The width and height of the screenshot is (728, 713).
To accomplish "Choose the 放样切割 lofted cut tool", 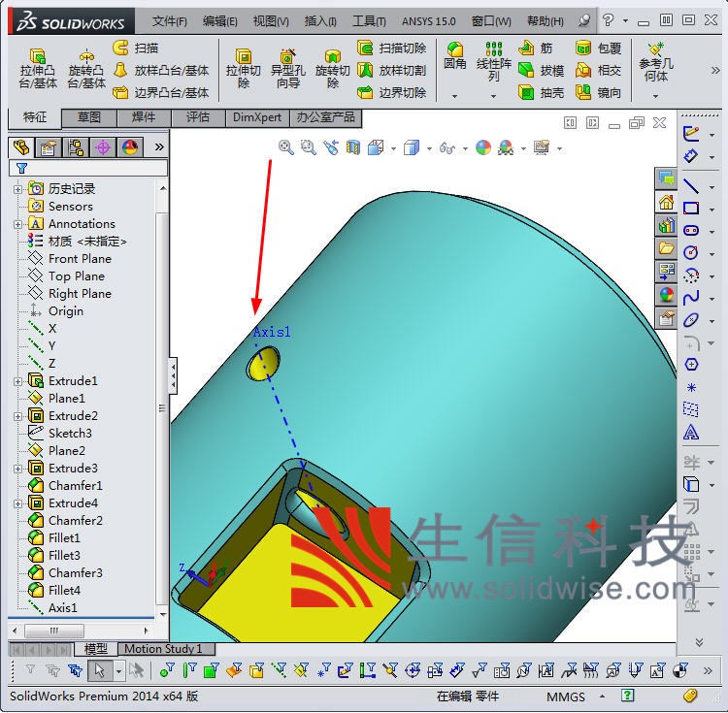I will [392, 71].
